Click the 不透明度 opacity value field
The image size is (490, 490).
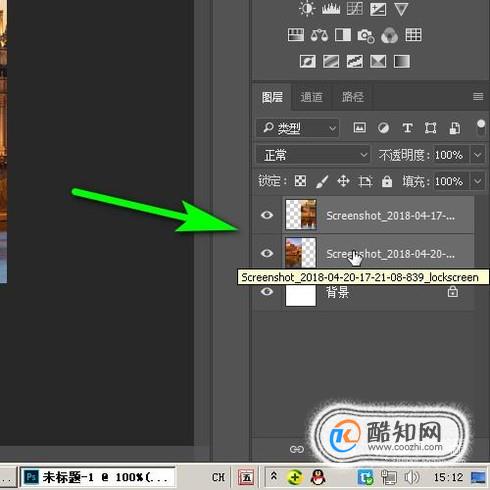pyautogui.click(x=451, y=155)
